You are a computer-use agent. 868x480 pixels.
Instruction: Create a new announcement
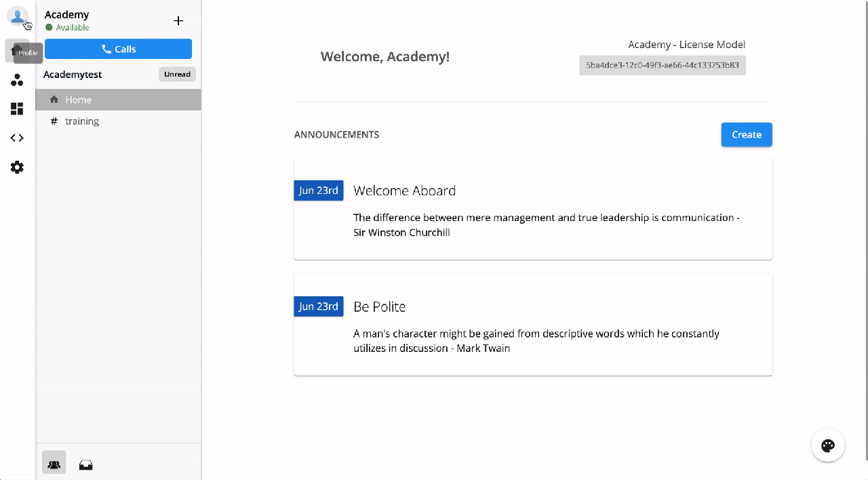pyautogui.click(x=747, y=134)
